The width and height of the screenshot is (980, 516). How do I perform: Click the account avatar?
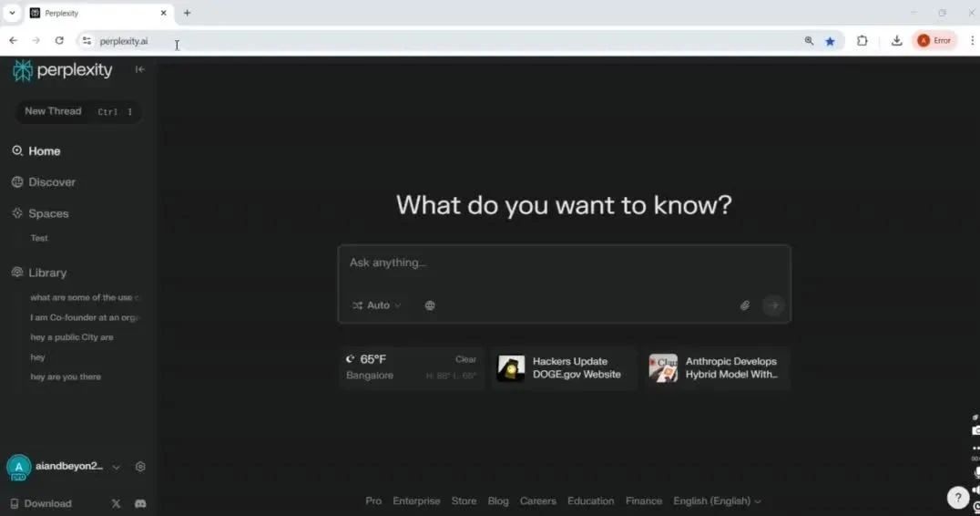point(19,467)
